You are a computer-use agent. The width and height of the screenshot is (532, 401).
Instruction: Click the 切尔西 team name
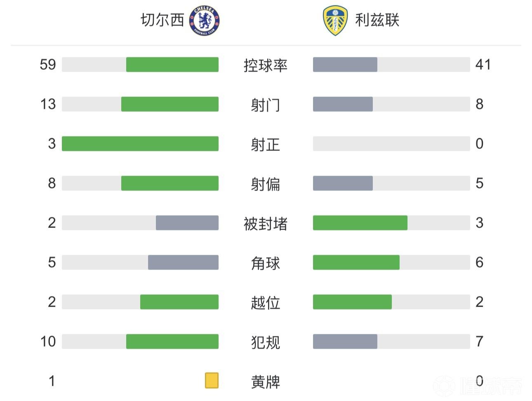(162, 20)
